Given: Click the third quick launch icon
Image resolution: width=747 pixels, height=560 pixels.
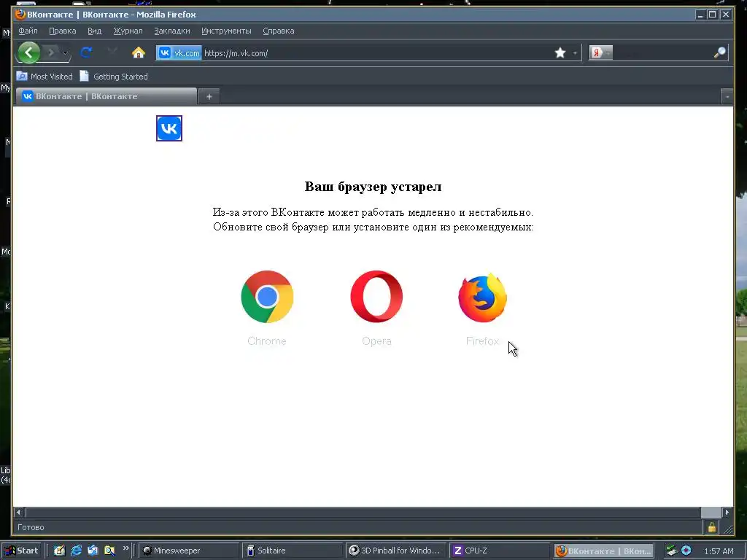Looking at the screenshot, I should coord(93,551).
